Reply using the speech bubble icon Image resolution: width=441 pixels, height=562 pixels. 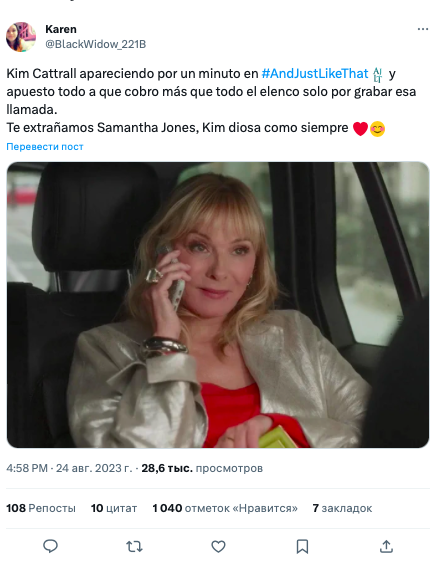(x=50, y=546)
